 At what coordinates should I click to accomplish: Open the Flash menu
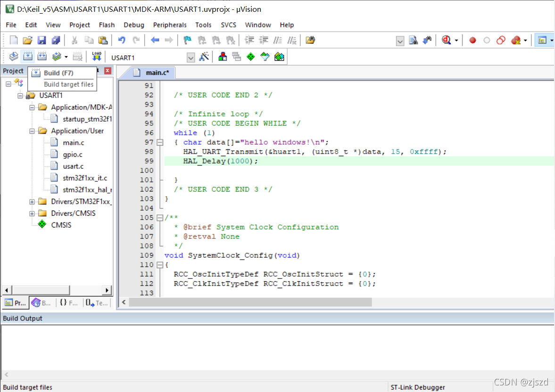pyautogui.click(x=107, y=25)
